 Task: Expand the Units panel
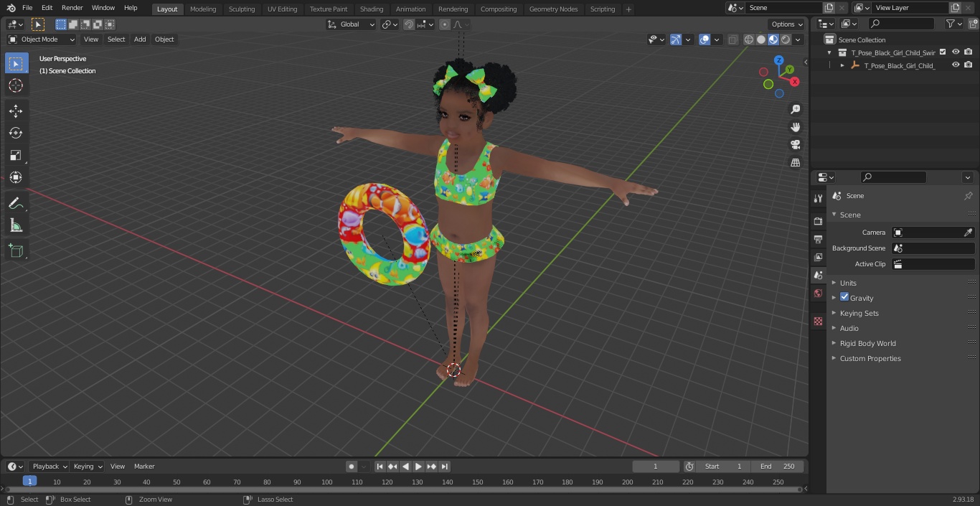click(x=848, y=283)
